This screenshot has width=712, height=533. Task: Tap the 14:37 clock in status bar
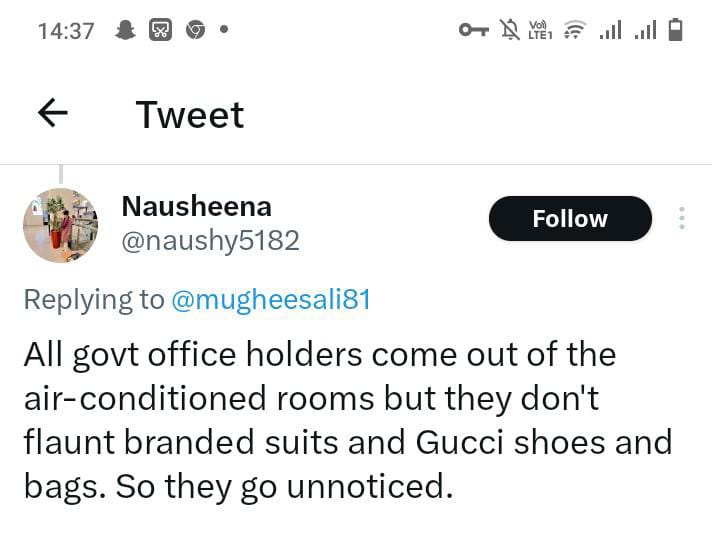pyautogui.click(x=66, y=31)
